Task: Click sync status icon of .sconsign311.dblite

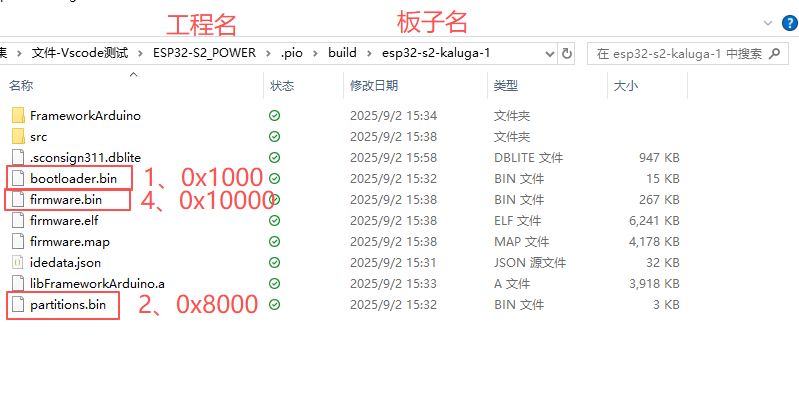Action: [274, 157]
